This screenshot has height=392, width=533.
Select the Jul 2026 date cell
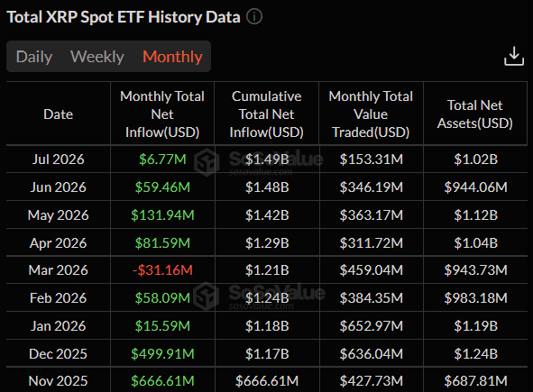(x=58, y=159)
